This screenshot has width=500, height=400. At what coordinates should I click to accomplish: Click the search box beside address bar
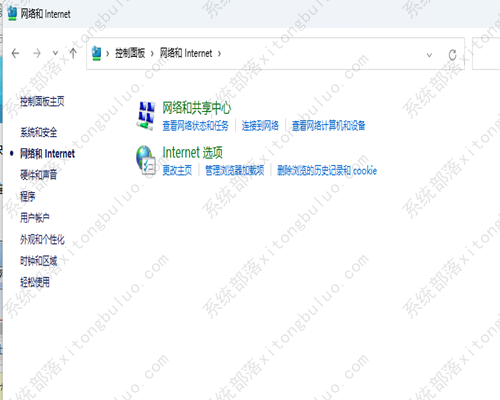(x=486, y=53)
